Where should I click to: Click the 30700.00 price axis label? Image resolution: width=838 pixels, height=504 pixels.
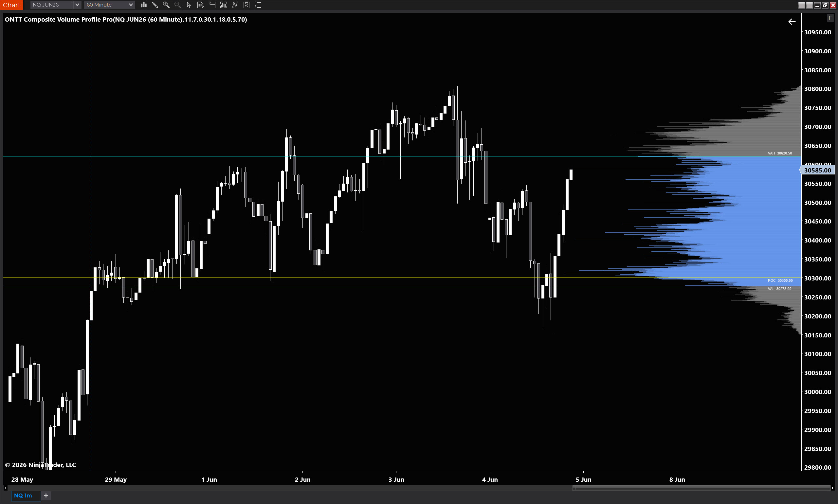(818, 127)
